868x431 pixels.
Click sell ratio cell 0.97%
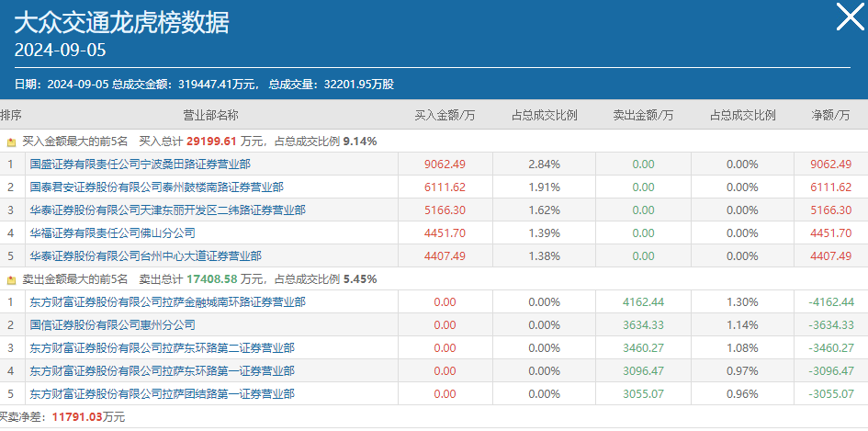pos(743,370)
